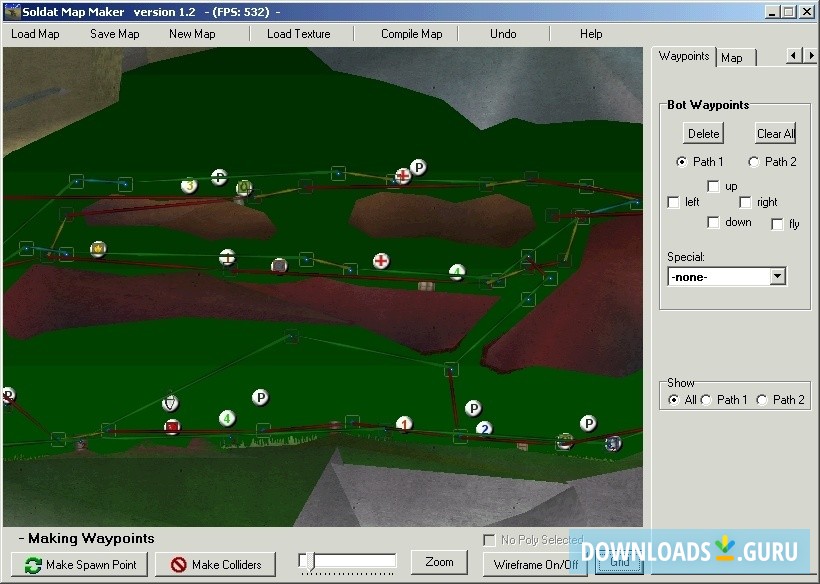This screenshot has width=820, height=584.
Task: Switch to the Map tab
Action: pyautogui.click(x=735, y=58)
